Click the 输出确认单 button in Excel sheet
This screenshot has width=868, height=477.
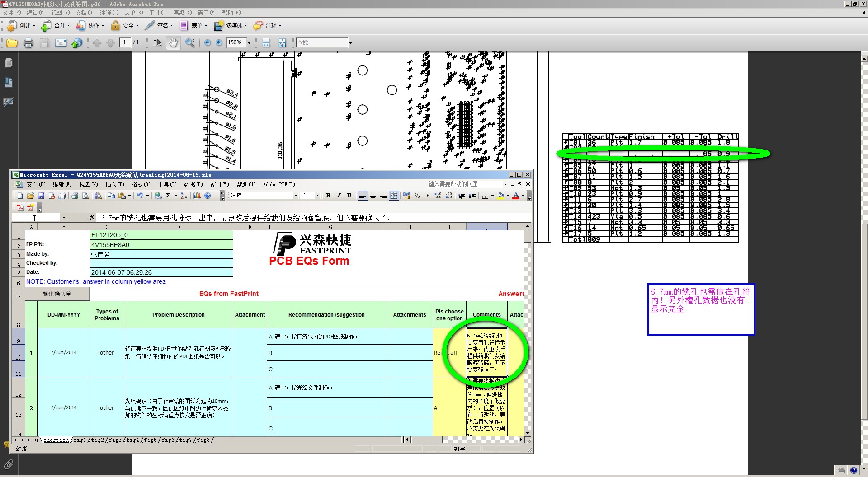(x=57, y=294)
